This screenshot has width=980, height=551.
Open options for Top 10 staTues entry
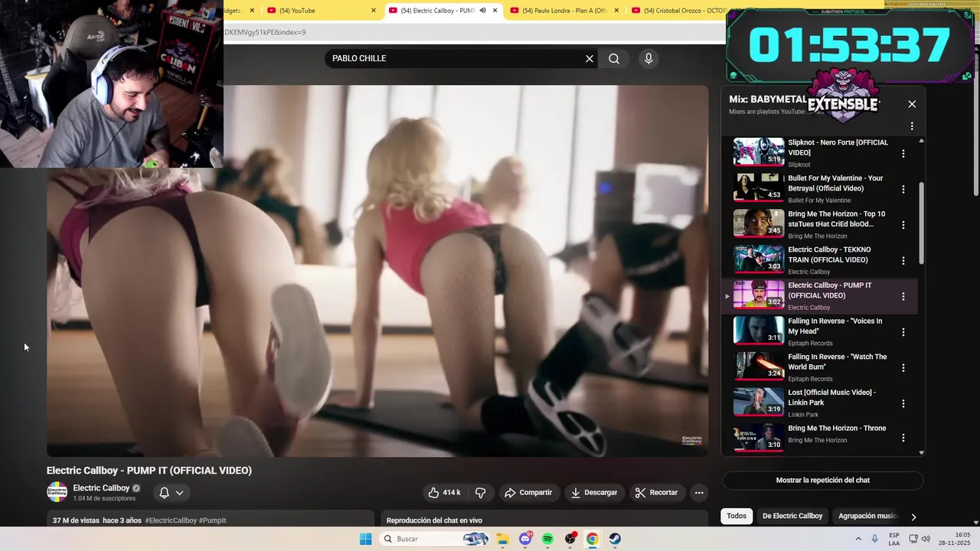[903, 225]
